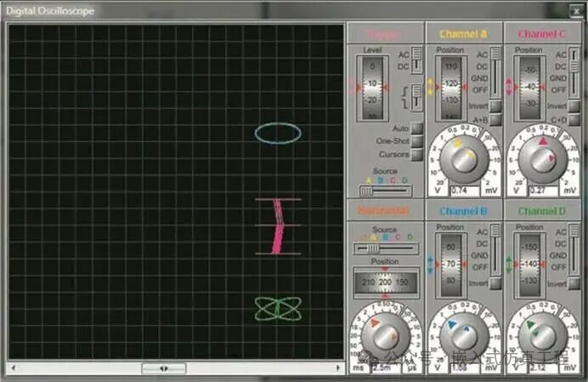Click Channel D volts-per-division knob
Viewport: 588px width, 382px height.
543,337
